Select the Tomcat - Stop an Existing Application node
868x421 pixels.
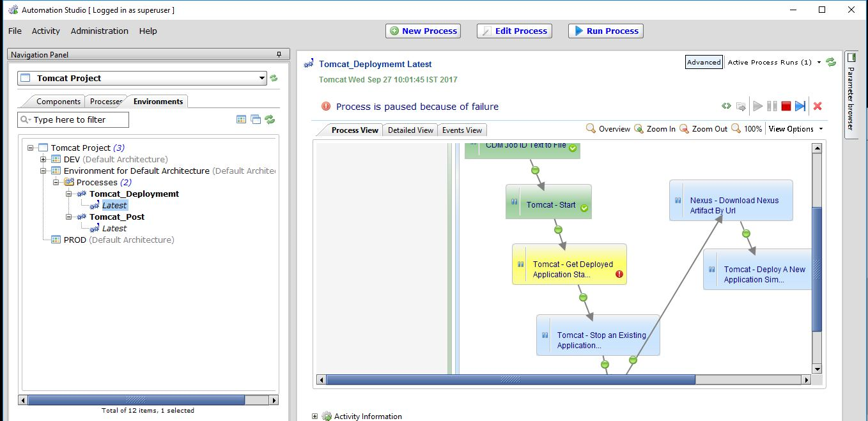click(598, 335)
